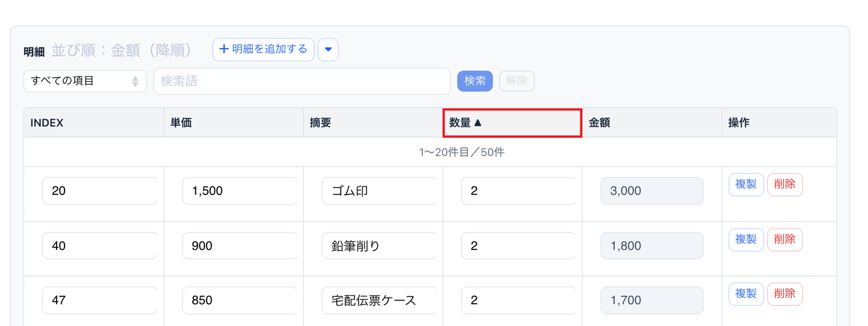
Task: Click the 操作 column header
Action: pyautogui.click(x=779, y=123)
